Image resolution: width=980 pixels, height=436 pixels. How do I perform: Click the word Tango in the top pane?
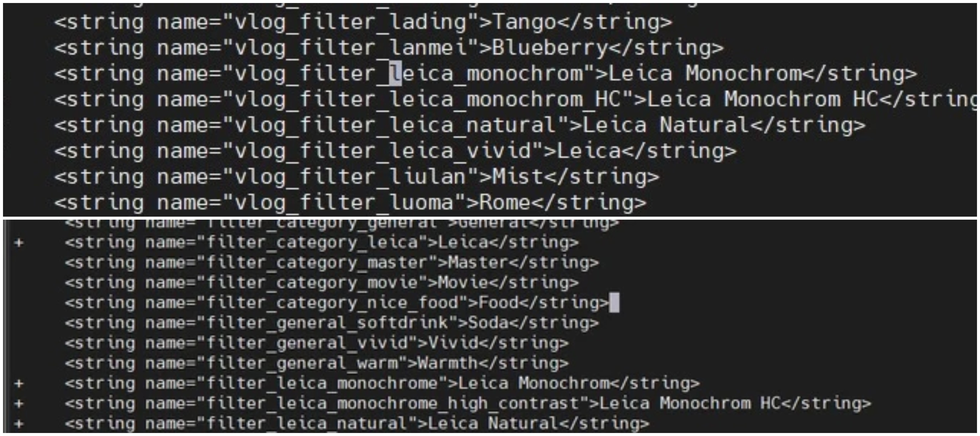525,22
